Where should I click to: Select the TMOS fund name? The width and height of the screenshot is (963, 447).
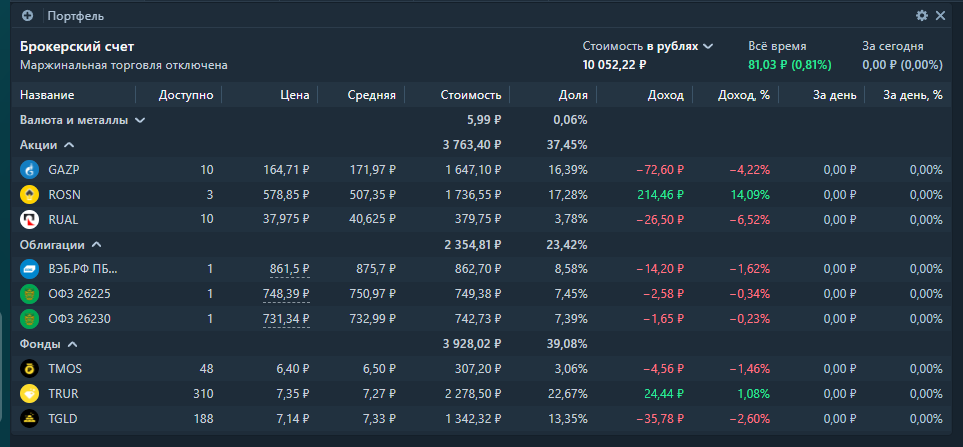[x=65, y=369]
